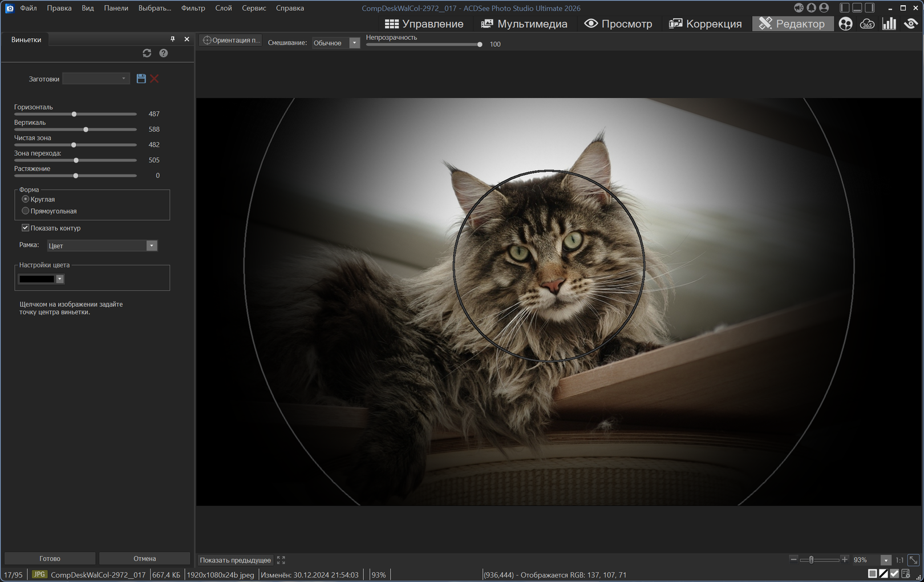The height and width of the screenshot is (582, 924).
Task: Click the Показать предыдущее button
Action: pos(235,560)
